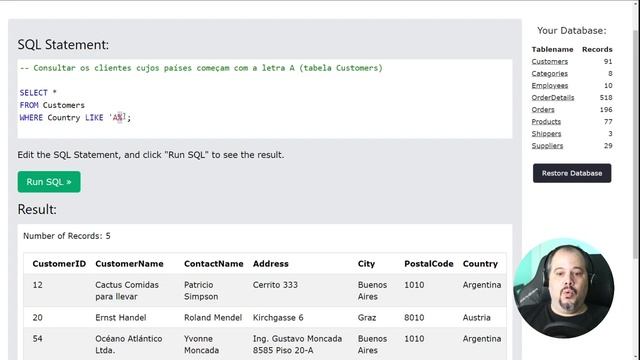Click the Restore Database button

click(x=572, y=173)
